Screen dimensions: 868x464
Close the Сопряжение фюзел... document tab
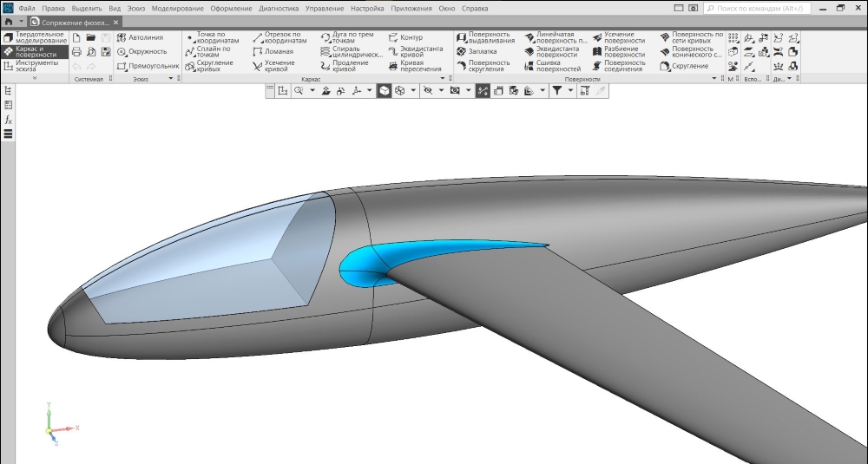click(115, 23)
